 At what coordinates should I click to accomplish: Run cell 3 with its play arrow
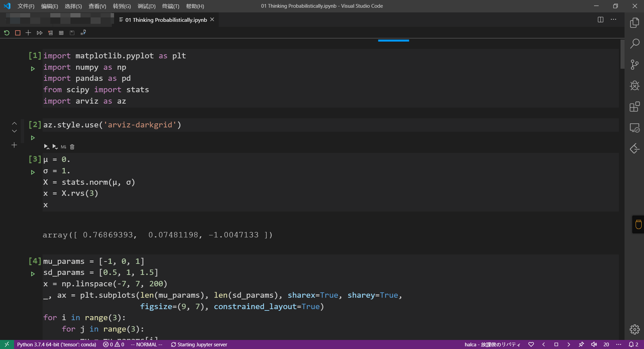33,172
